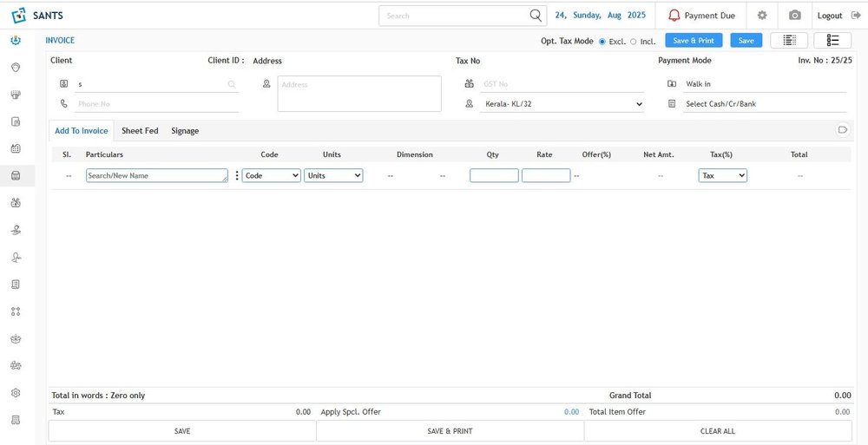Switch to Signage tab
The height and width of the screenshot is (445, 868).
[185, 131]
